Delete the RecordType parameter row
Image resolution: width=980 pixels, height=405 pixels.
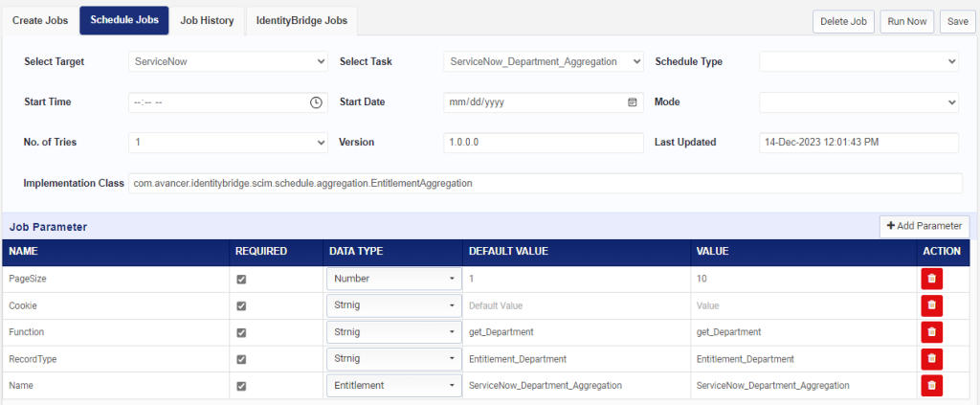(x=931, y=359)
